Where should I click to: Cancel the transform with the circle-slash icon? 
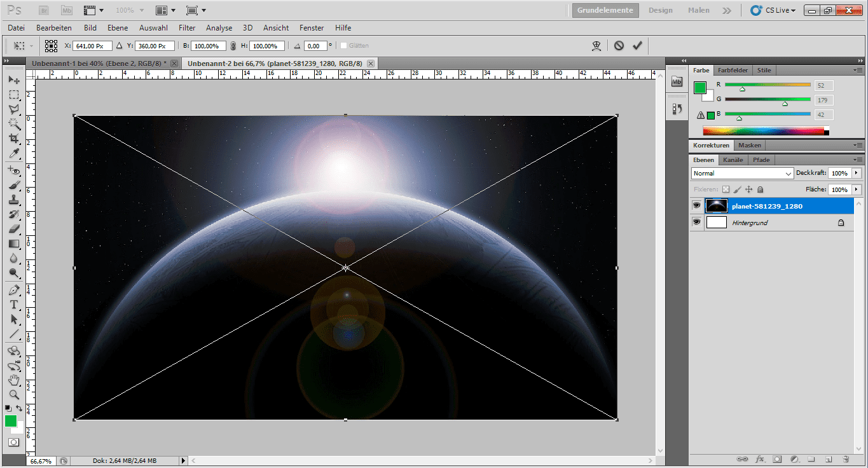[619, 46]
